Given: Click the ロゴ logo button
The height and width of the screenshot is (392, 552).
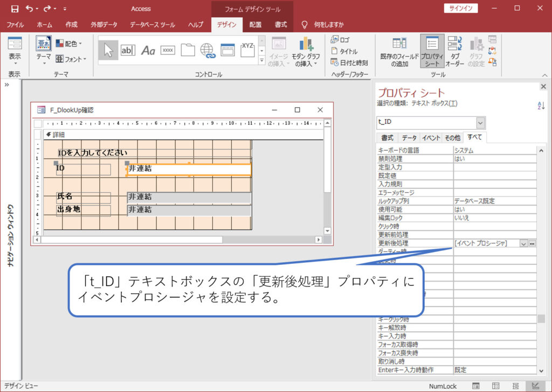Looking at the screenshot, I should [341, 40].
